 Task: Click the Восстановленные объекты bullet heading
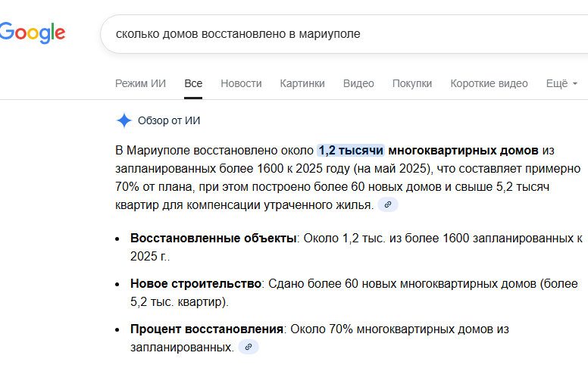213,239
